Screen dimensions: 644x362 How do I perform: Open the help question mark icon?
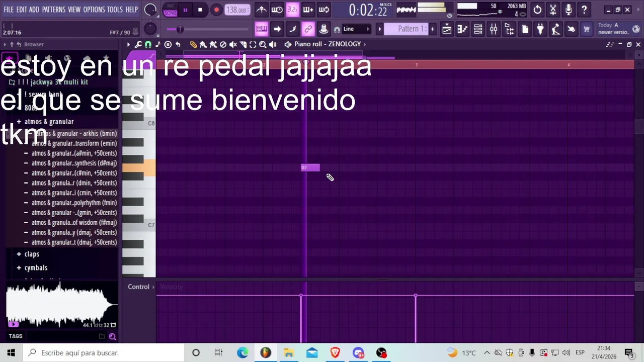click(584, 10)
